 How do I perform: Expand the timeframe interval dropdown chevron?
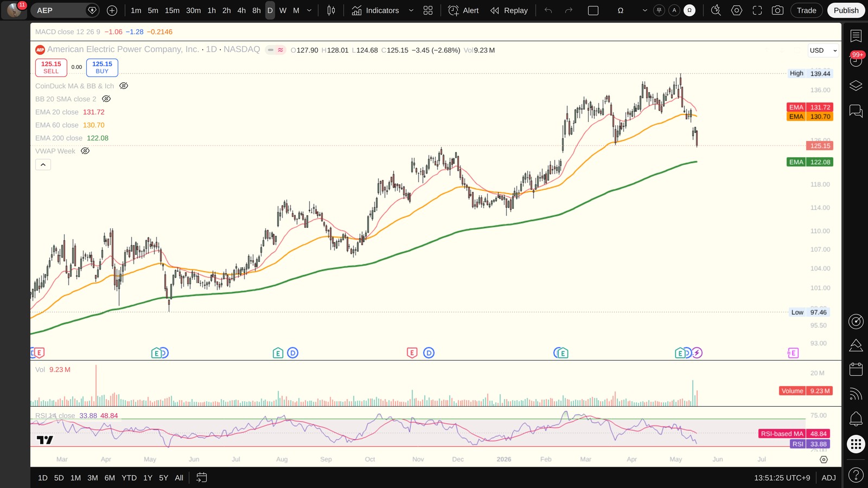coord(309,10)
